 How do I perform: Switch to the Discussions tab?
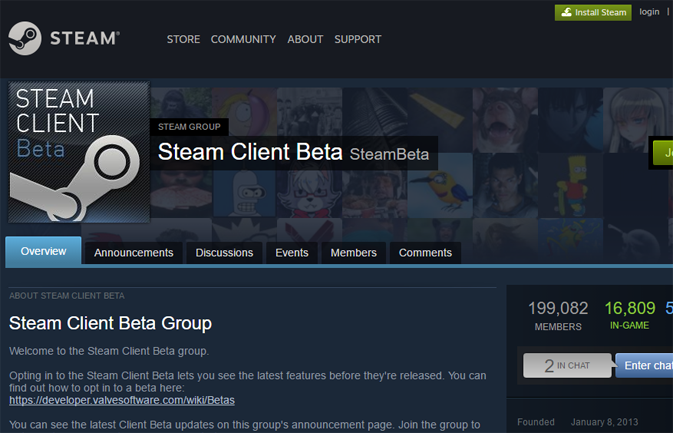tap(224, 253)
